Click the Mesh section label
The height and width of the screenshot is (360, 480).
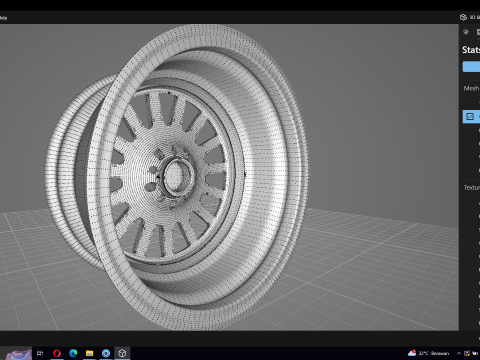tap(471, 88)
